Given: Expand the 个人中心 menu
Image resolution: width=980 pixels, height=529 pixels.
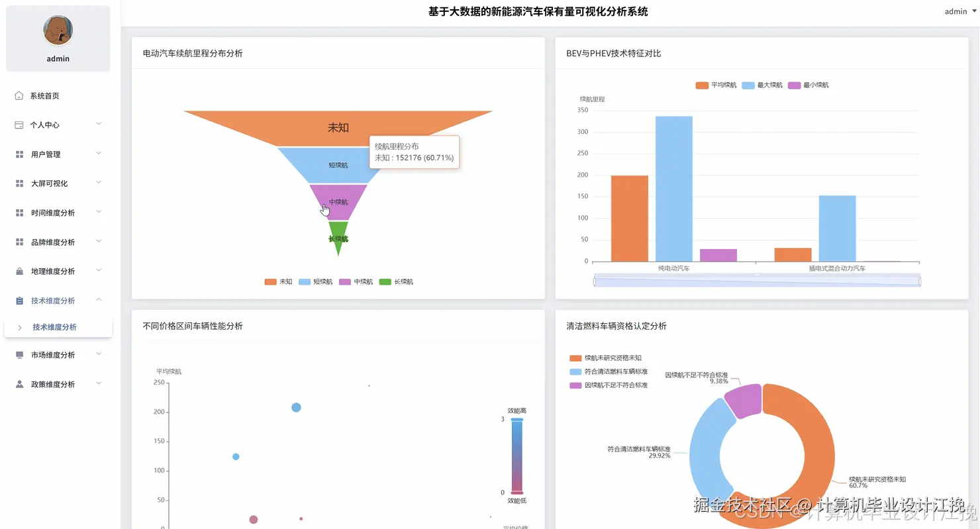Looking at the screenshot, I should (x=99, y=124).
